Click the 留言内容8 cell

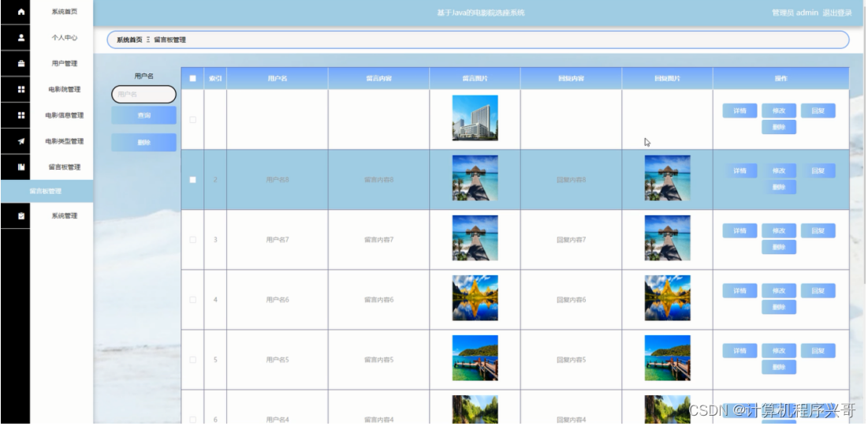(378, 180)
